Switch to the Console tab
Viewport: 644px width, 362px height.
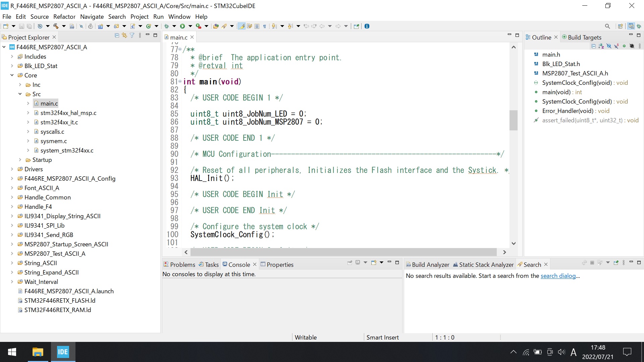tap(239, 264)
